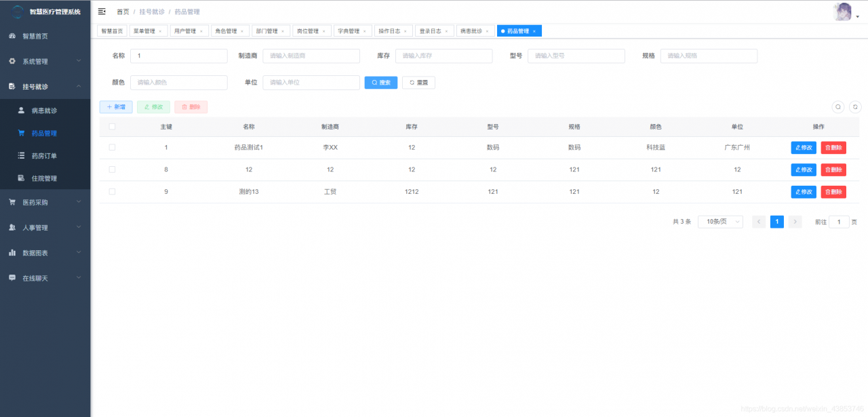The height and width of the screenshot is (417, 868).
Task: Close the 登录日志 tab
Action: coord(446,31)
